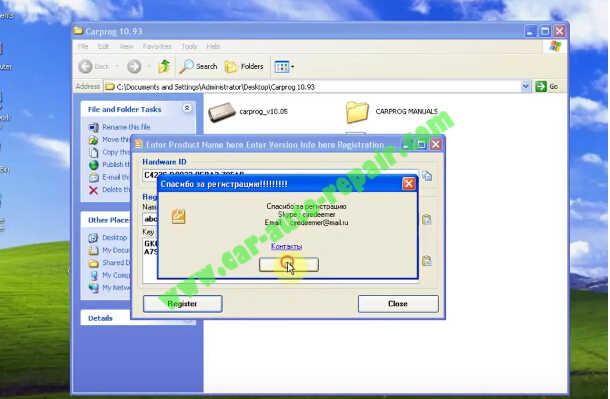Click Rename this file task
The image size is (610, 399).
coord(126,127)
